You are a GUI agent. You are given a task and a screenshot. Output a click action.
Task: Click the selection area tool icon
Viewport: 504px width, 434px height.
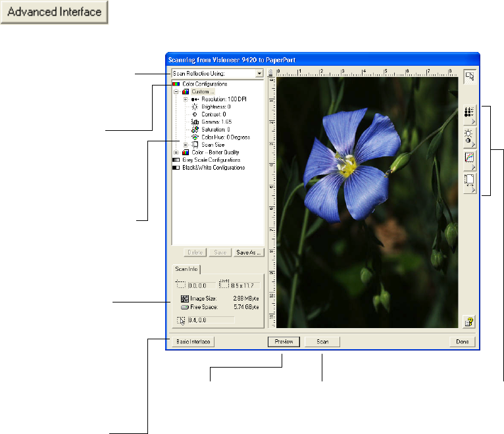tap(470, 77)
